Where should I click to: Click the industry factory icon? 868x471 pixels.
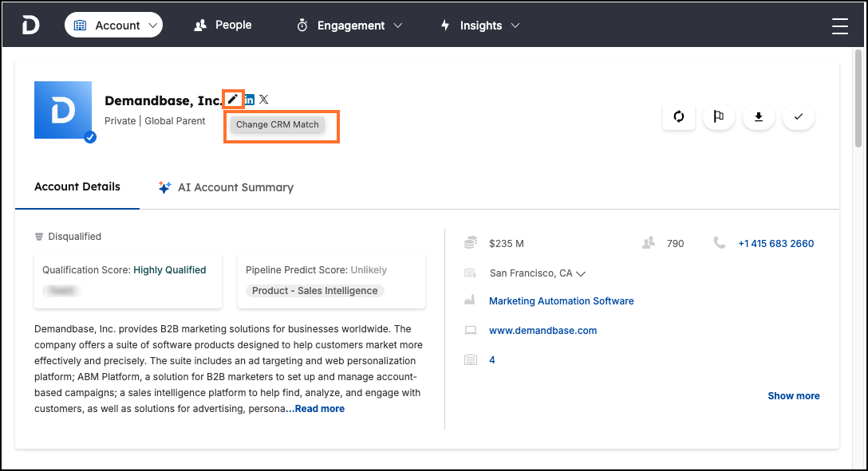[x=469, y=300]
